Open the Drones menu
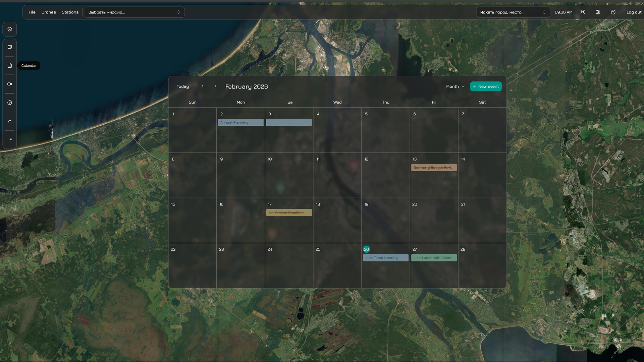 49,12
